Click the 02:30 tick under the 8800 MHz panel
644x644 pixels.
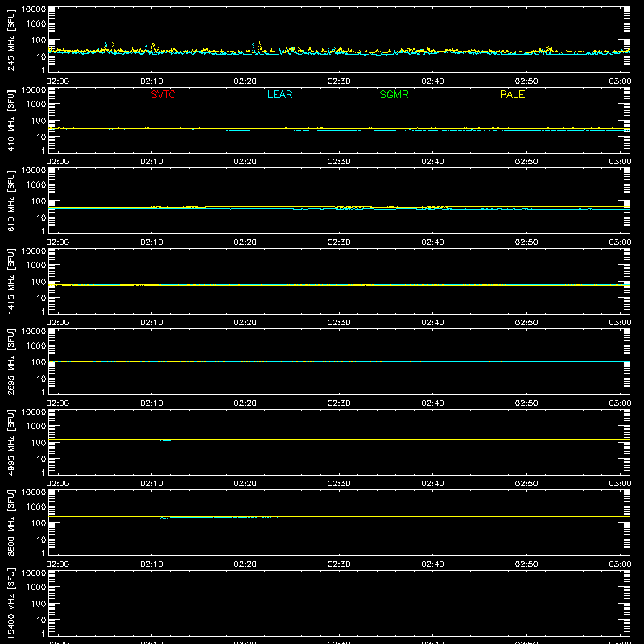pyautogui.click(x=339, y=564)
